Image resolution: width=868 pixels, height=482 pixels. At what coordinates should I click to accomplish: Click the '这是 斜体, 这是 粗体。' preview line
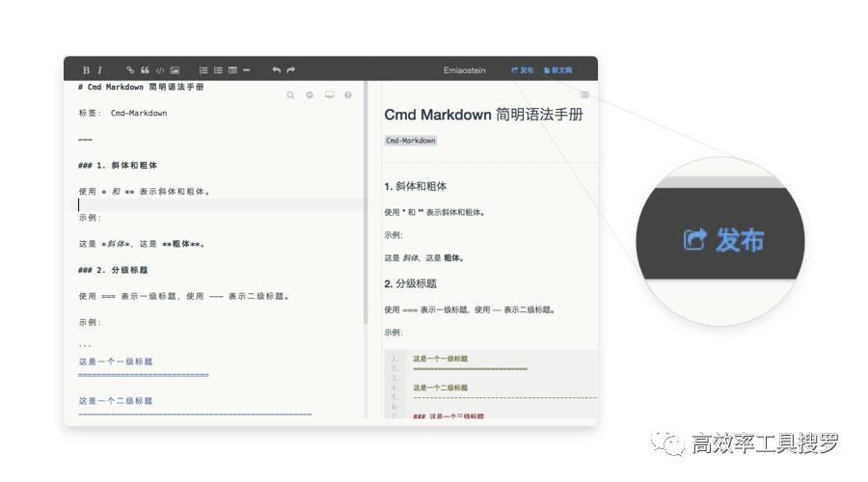pyautogui.click(x=424, y=258)
